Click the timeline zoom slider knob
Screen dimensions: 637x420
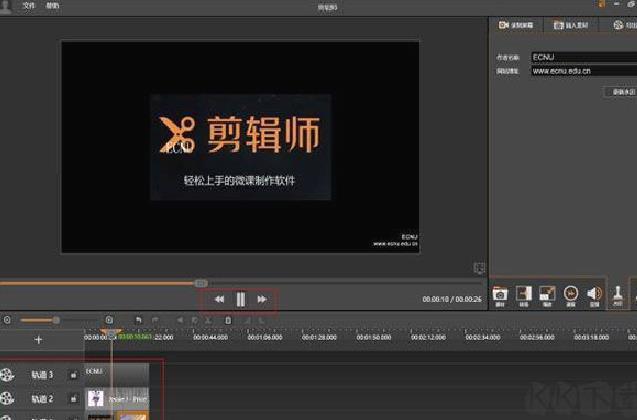pos(56,320)
